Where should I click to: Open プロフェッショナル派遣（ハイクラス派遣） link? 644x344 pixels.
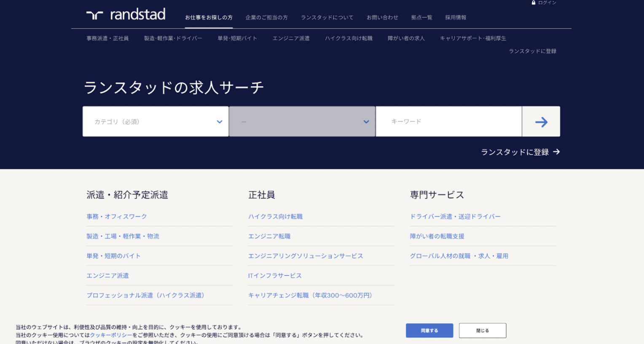click(145, 296)
